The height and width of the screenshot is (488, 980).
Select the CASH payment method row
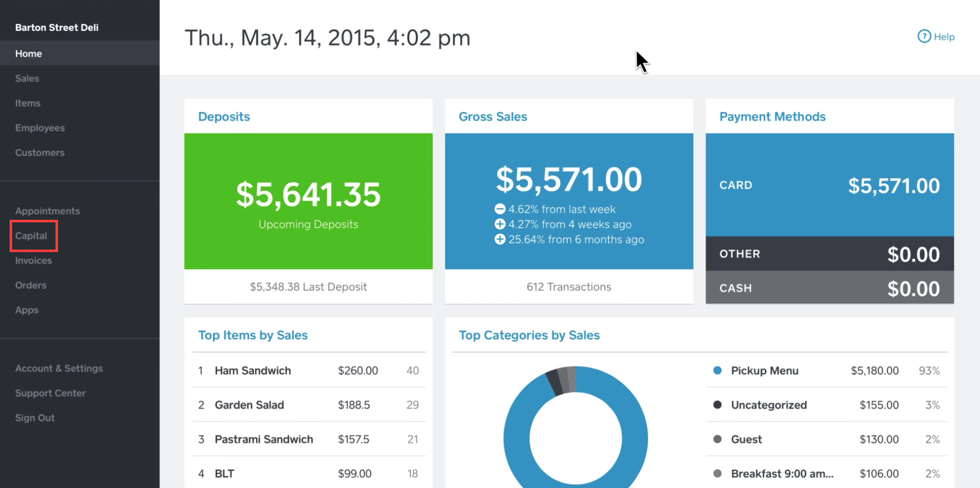tap(830, 287)
